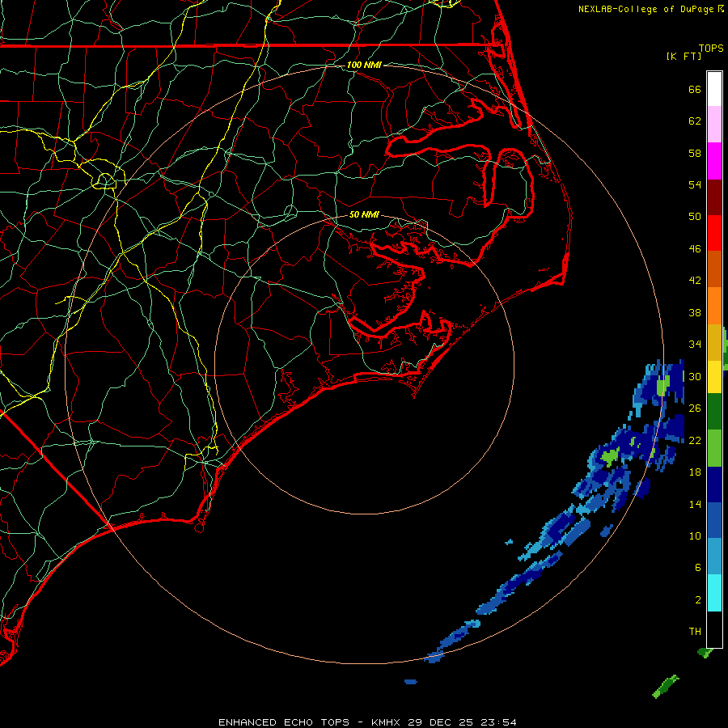This screenshot has height=728, width=728.
Task: Click the KMHX radar site identifier
Action: (387, 722)
